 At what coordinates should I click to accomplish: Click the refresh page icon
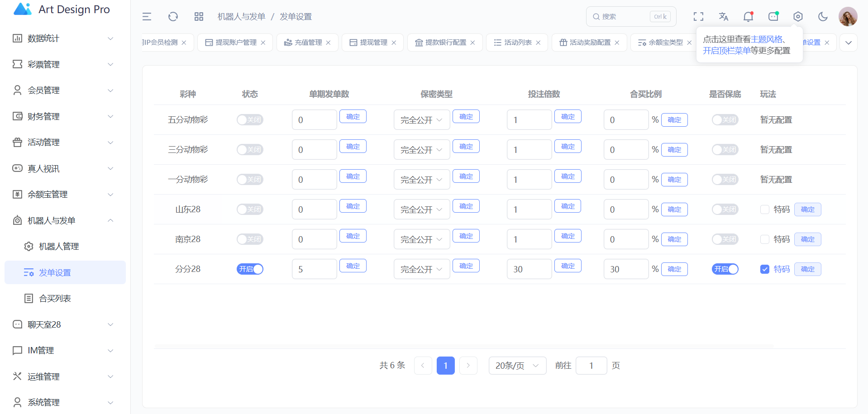click(x=173, y=17)
